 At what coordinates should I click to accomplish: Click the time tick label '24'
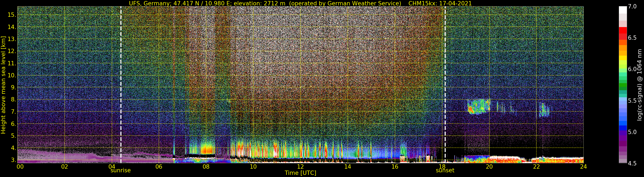pos(583,167)
